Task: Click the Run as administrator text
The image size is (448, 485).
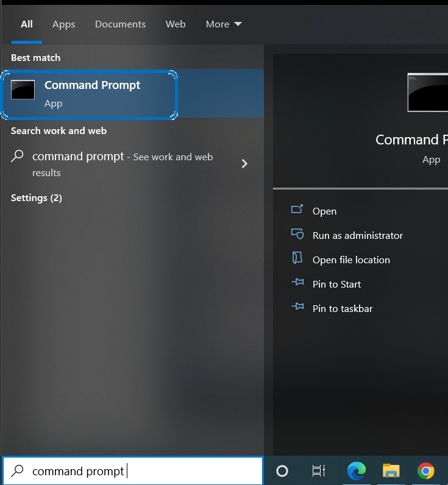Action: pos(357,235)
